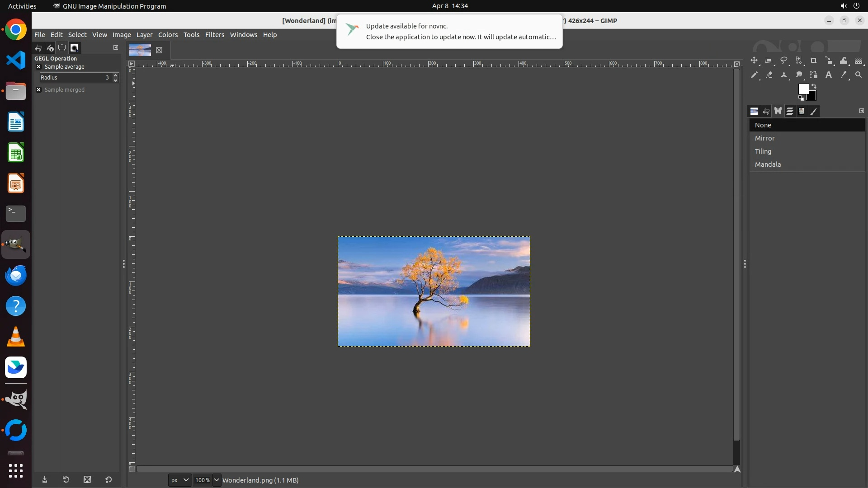Select the Crop tool
Image resolution: width=868 pixels, height=488 pixels.
coord(814,61)
